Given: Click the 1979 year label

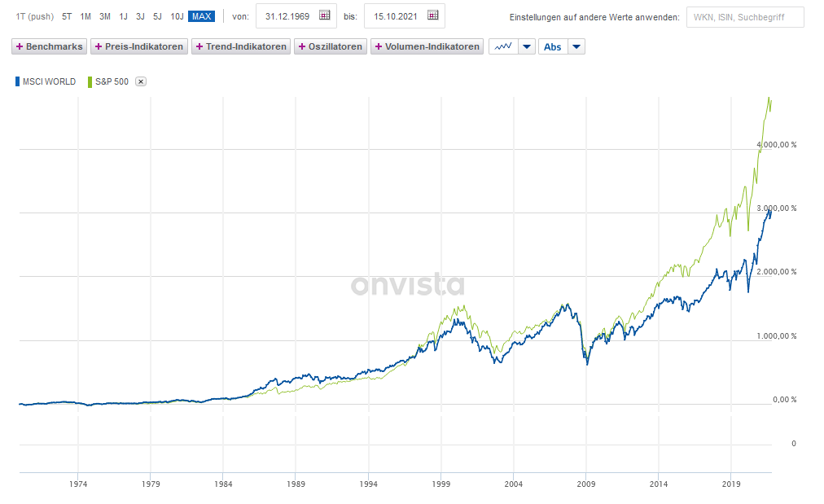Looking at the screenshot, I should pyautogui.click(x=151, y=484).
